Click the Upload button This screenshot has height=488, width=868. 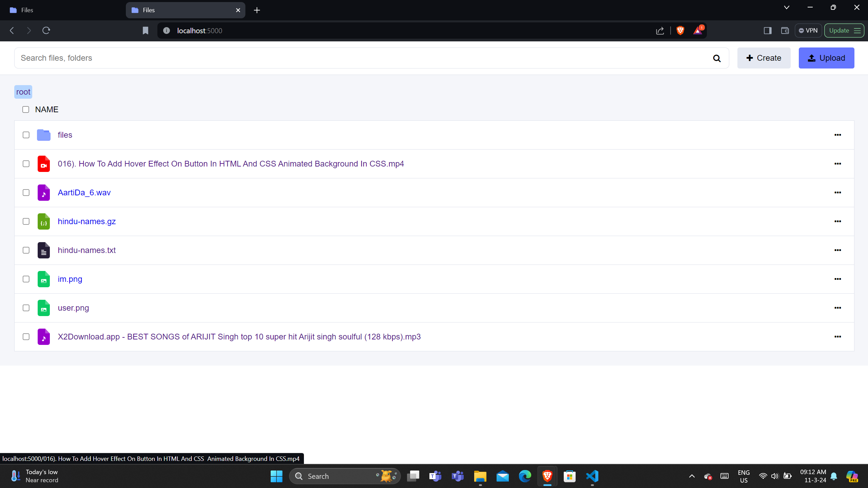point(826,58)
